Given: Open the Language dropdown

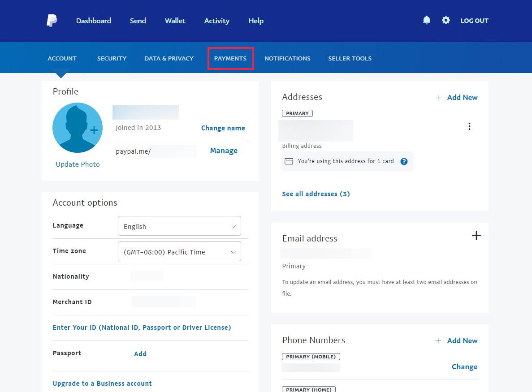Looking at the screenshot, I should pyautogui.click(x=179, y=226).
